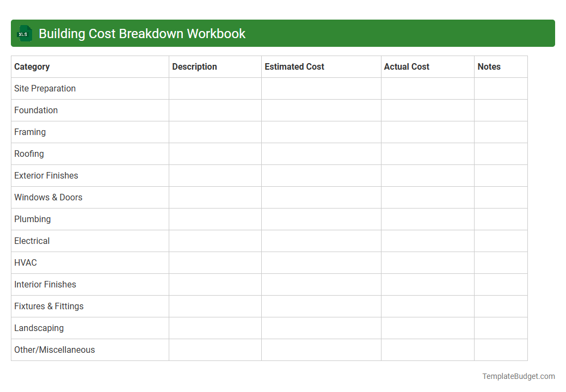
Task: Click the Estimated Cost column header
Action: click(294, 66)
